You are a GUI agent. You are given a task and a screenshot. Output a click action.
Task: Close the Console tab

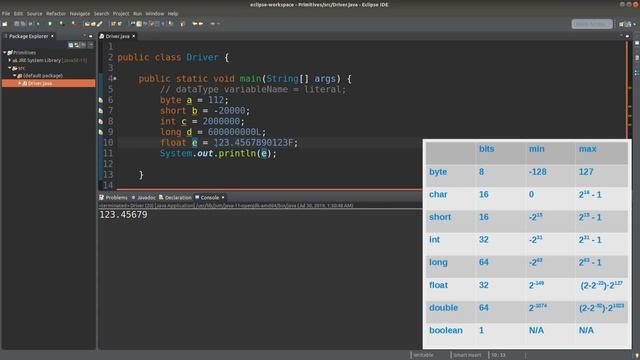click(223, 198)
